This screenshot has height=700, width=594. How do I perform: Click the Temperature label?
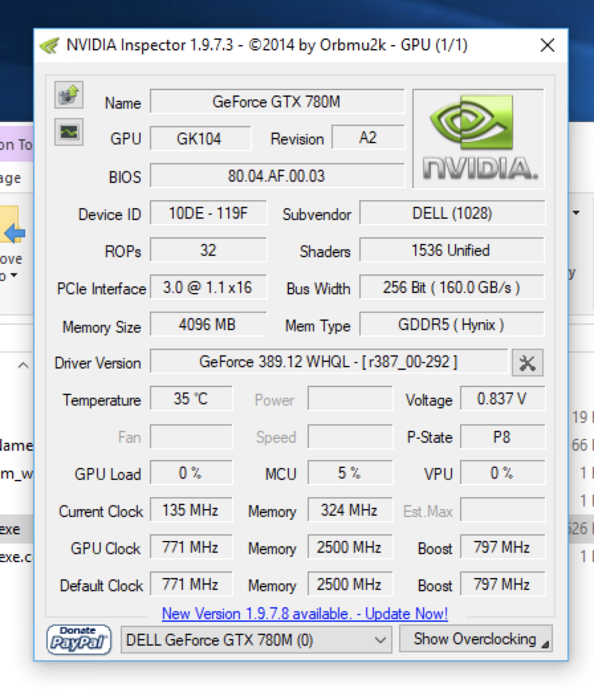click(101, 400)
